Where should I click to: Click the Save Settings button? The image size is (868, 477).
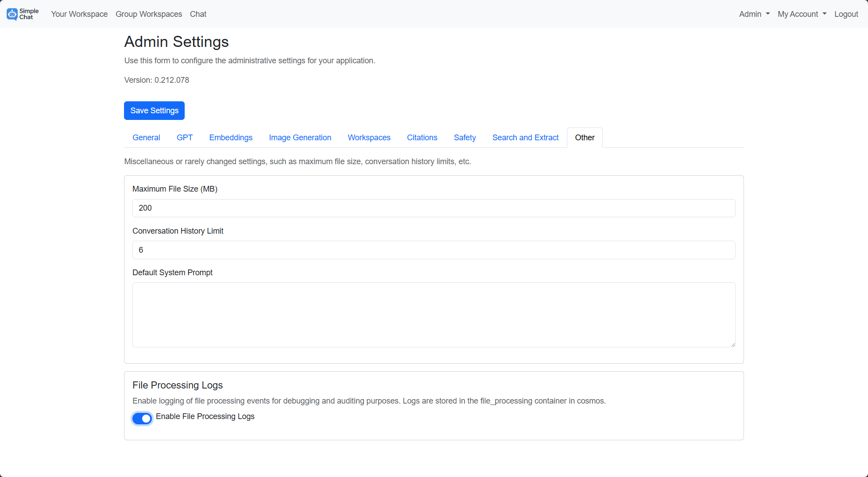pyautogui.click(x=154, y=111)
